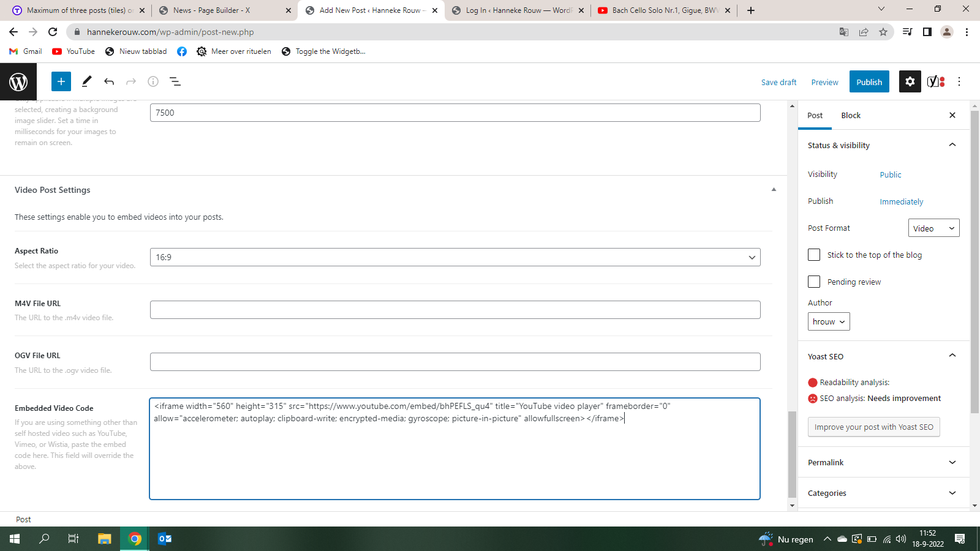The image size is (980, 551).
Task: Click the WordPress logo to exit editor
Action: tap(18, 81)
